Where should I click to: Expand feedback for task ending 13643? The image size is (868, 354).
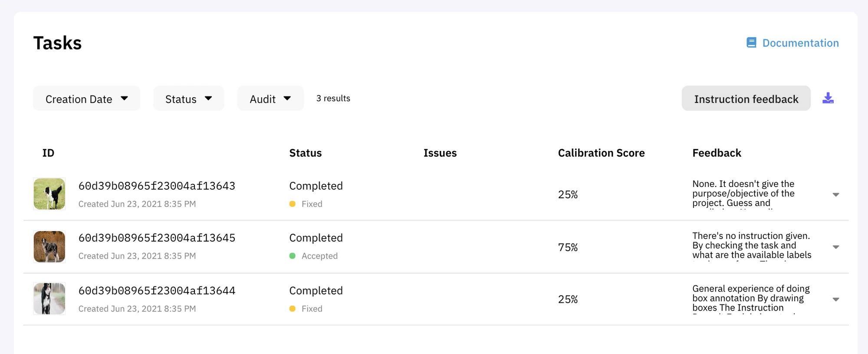coord(836,194)
